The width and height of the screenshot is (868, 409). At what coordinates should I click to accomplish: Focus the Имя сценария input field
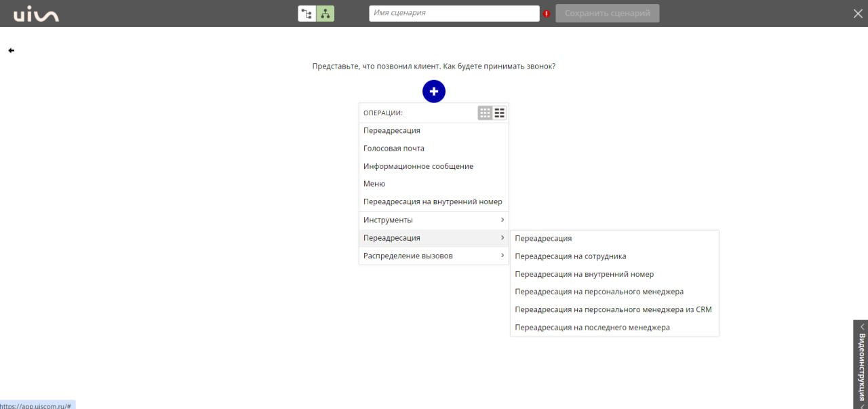(x=454, y=14)
